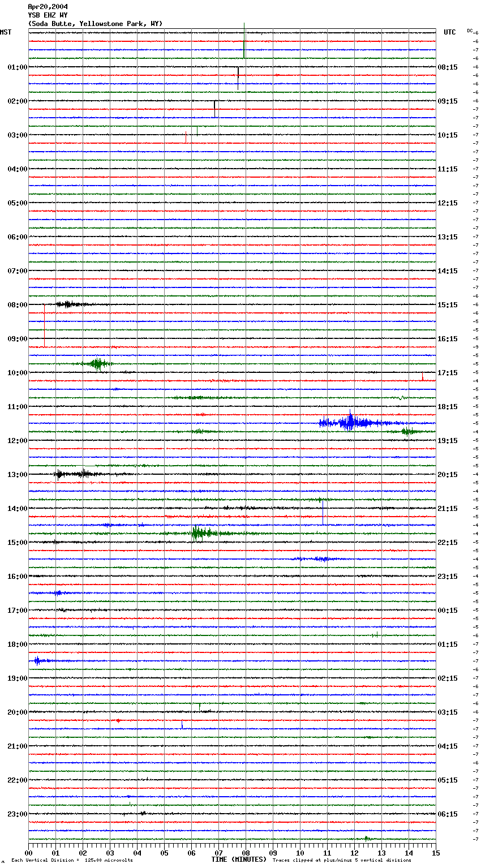
Task: Select minute tick label '08' on x-axis
Action: pyautogui.click(x=246, y=853)
